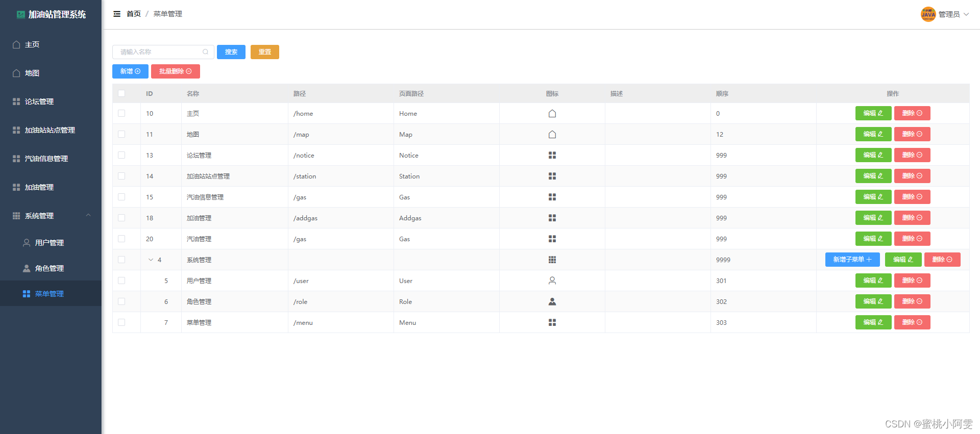Image resolution: width=980 pixels, height=434 pixels.
Task: Click the grid icon in row 论坛管理
Action: [552, 156]
